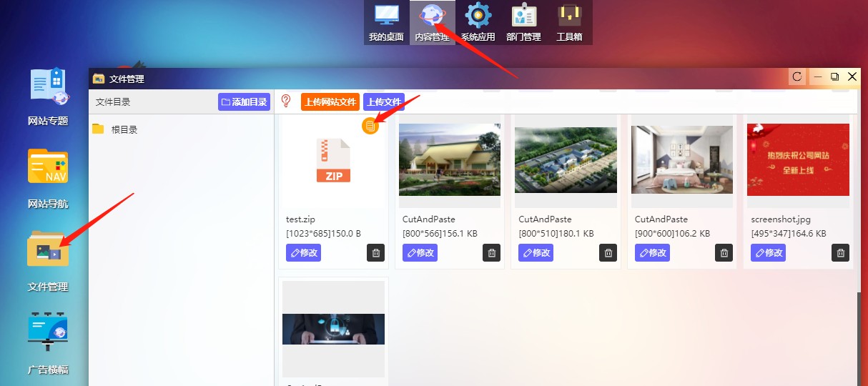This screenshot has width=868, height=386.
Task: Open the aerial compound thumbnail image
Action: point(566,159)
